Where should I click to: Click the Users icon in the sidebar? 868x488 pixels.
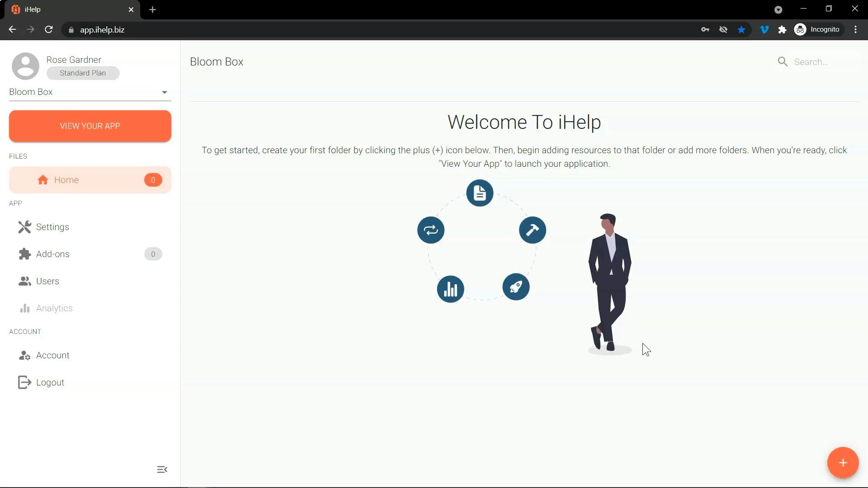[24, 281]
